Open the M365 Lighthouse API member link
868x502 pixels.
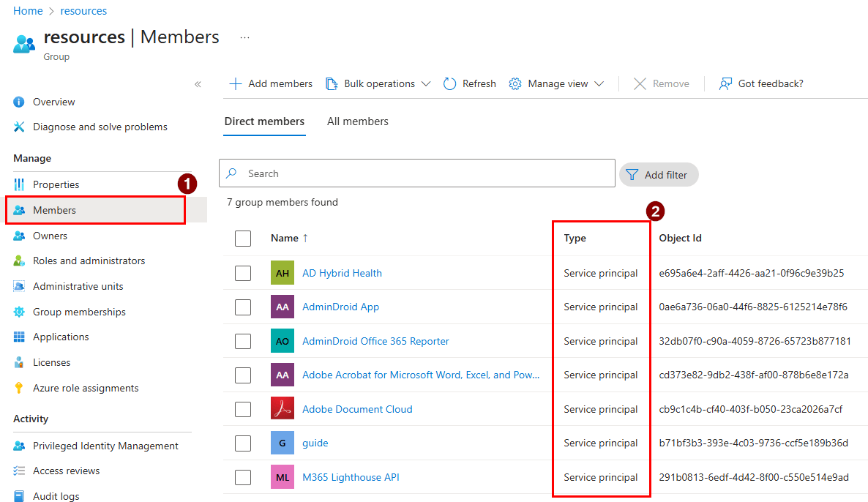coord(351,477)
